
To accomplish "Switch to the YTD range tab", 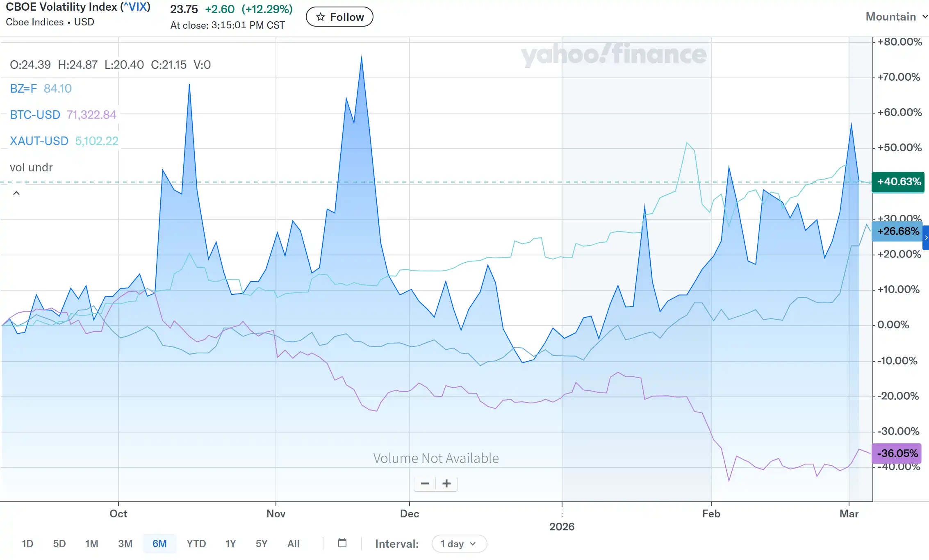I will click(196, 543).
